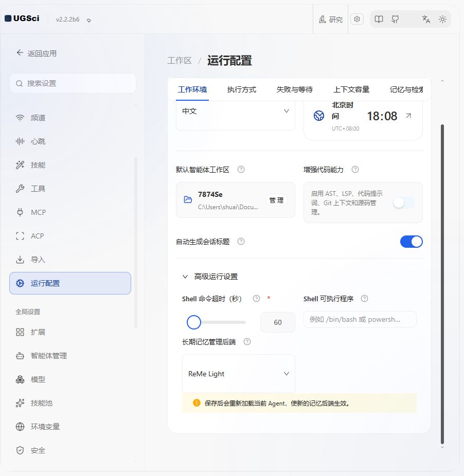Open the 中文 language dropdown
Viewport: 464px width, 476px height.
point(236,111)
